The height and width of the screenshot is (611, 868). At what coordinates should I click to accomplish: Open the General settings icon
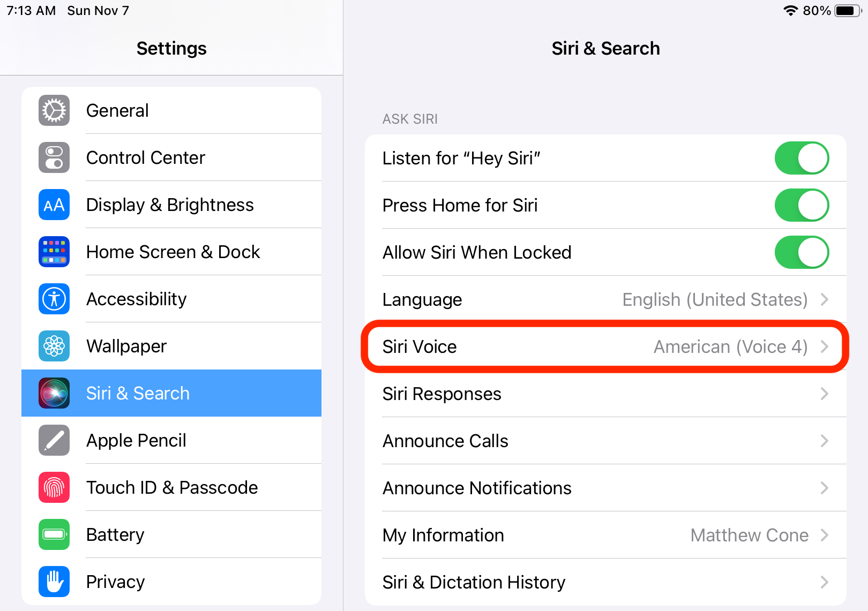coord(54,110)
